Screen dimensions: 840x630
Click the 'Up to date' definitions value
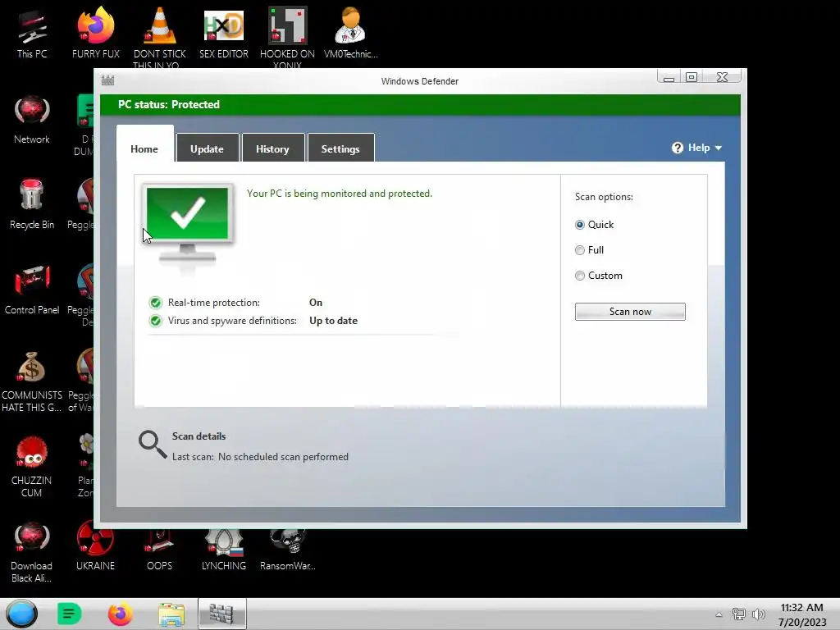(x=333, y=321)
